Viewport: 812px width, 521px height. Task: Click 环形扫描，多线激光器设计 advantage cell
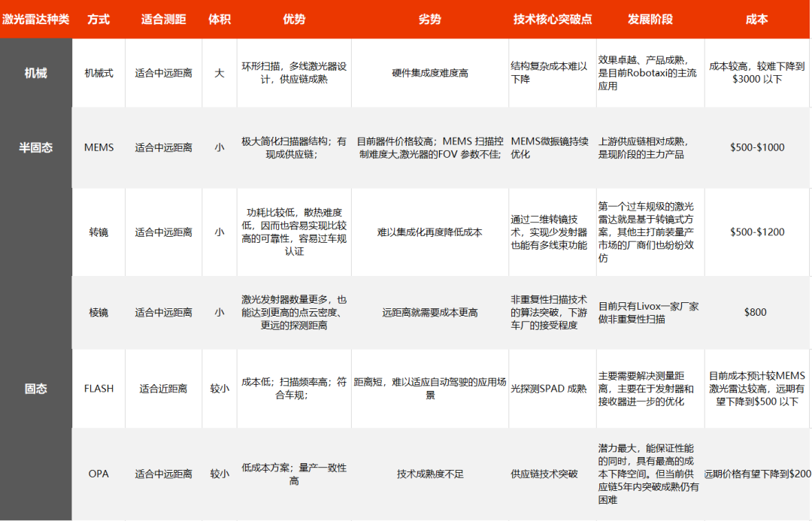coord(294,73)
